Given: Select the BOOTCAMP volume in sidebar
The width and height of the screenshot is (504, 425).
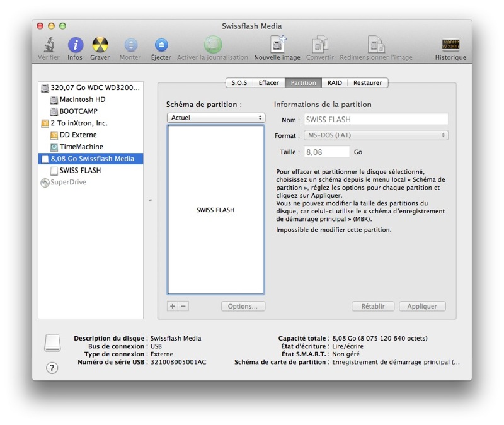Looking at the screenshot, I should [78, 111].
